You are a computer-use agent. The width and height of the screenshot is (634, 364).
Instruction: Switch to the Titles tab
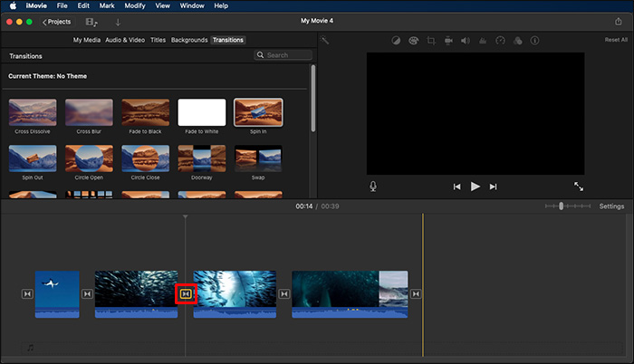pos(158,40)
